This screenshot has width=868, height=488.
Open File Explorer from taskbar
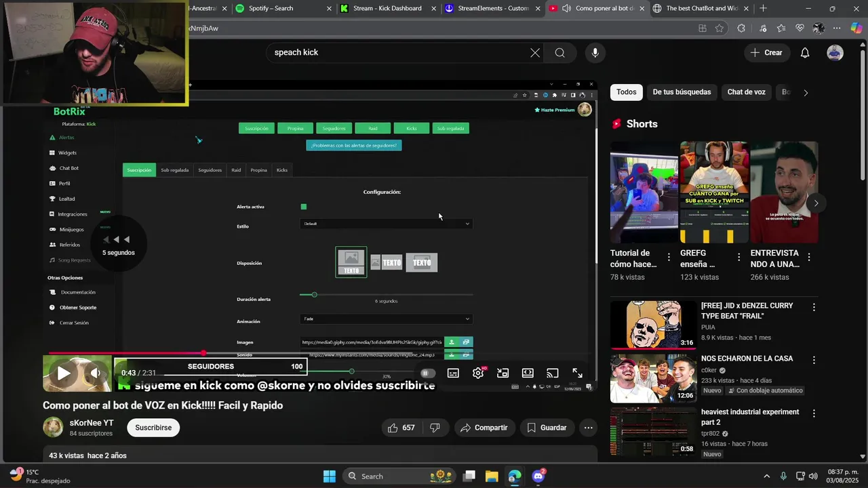click(492, 476)
